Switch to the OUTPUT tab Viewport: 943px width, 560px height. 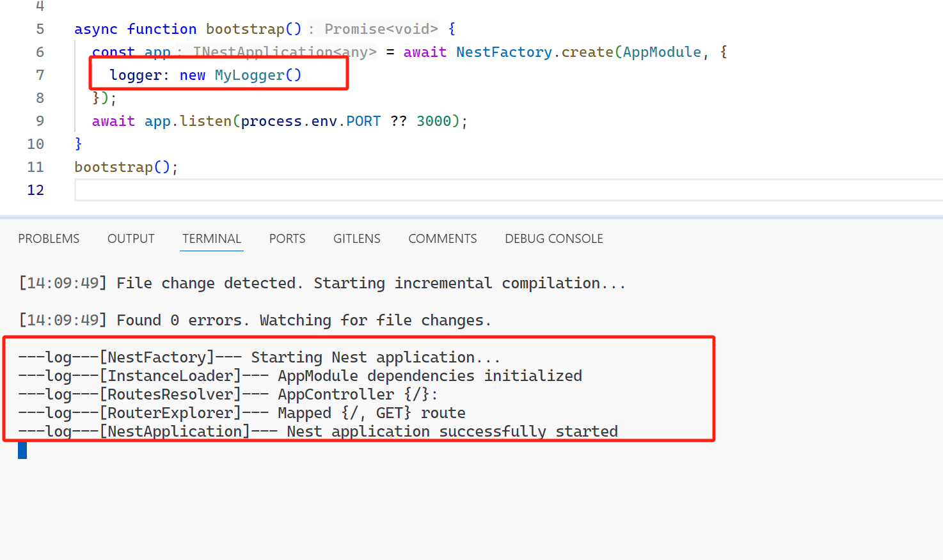tap(131, 238)
